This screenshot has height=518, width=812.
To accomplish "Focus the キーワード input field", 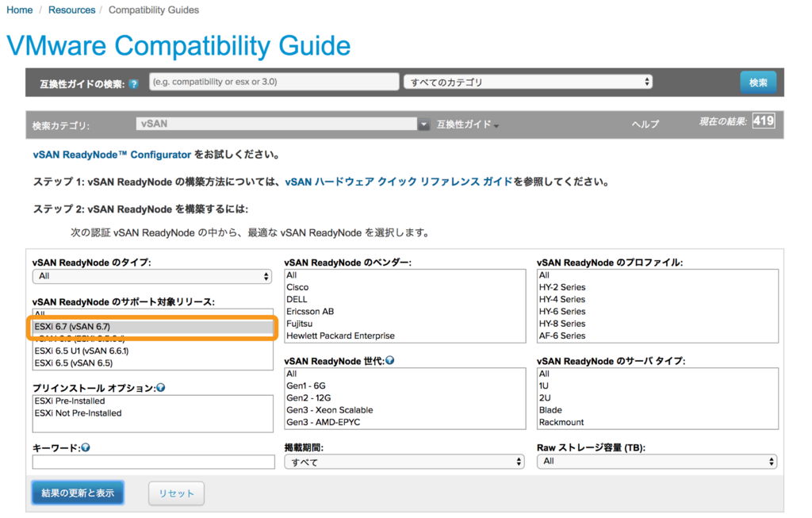I will coord(153,462).
